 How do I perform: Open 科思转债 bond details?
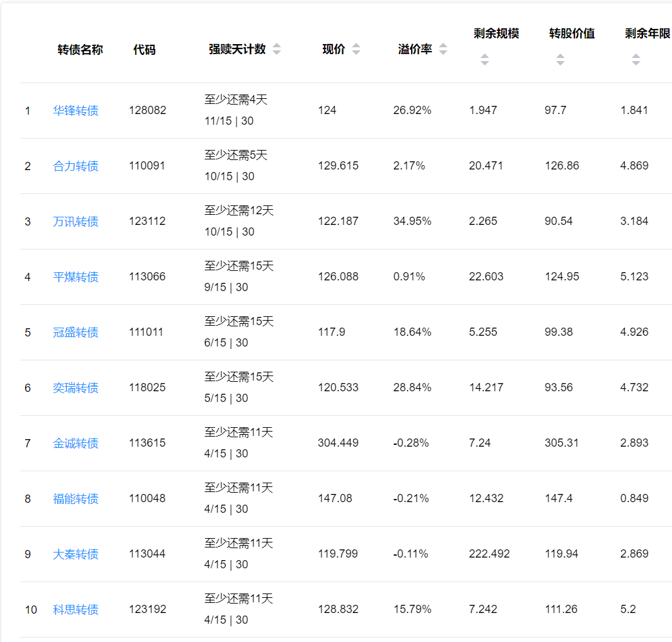click(76, 610)
